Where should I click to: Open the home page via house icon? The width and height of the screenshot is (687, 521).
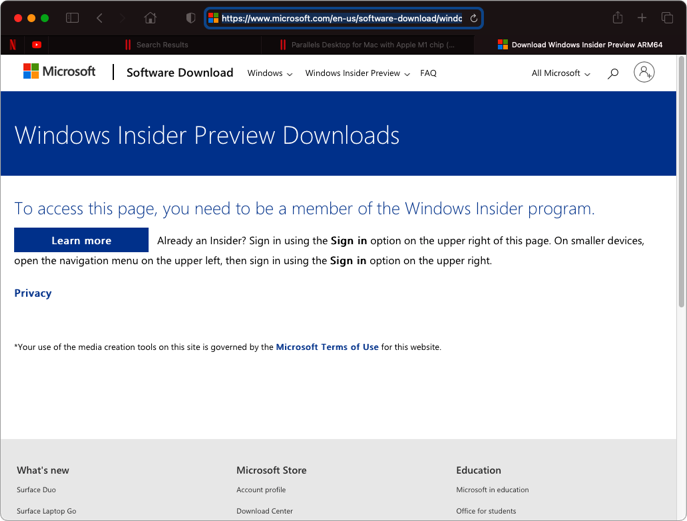pyautogui.click(x=150, y=18)
